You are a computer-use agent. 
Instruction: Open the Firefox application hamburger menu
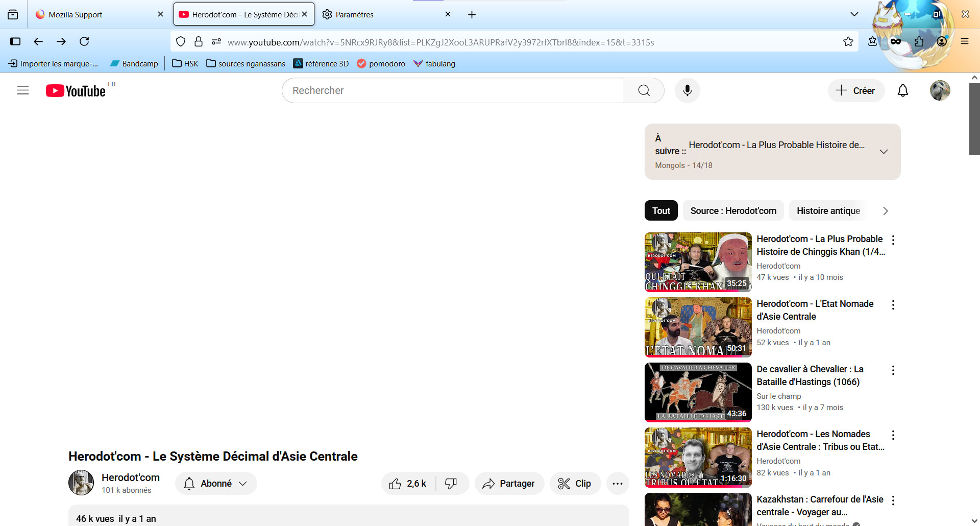tap(965, 41)
